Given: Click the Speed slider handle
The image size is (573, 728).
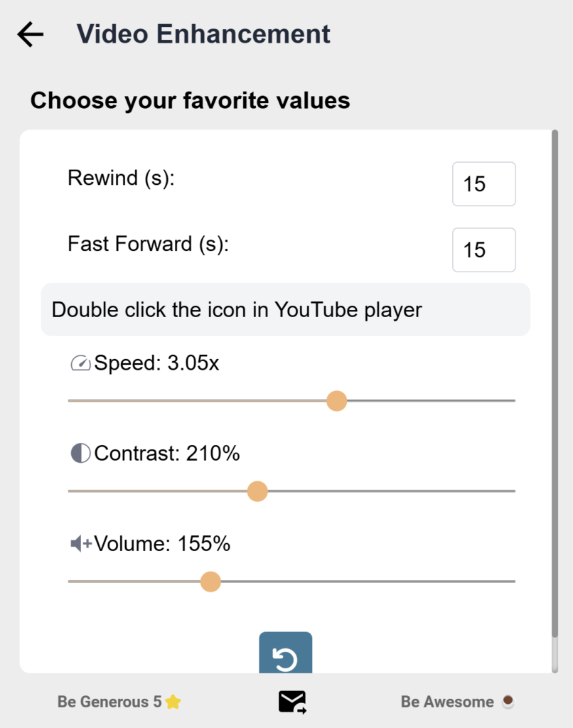Looking at the screenshot, I should [x=337, y=401].
